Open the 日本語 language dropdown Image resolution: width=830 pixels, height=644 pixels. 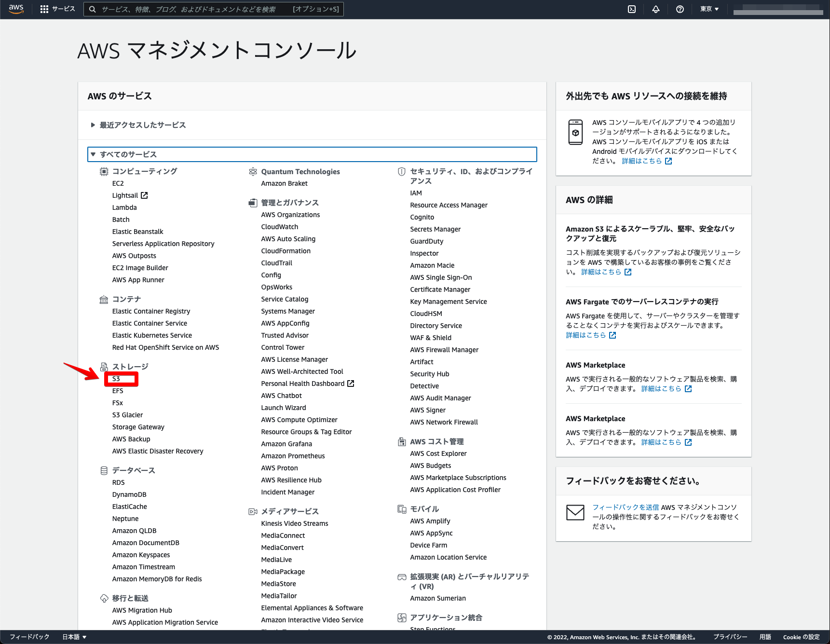(x=74, y=637)
